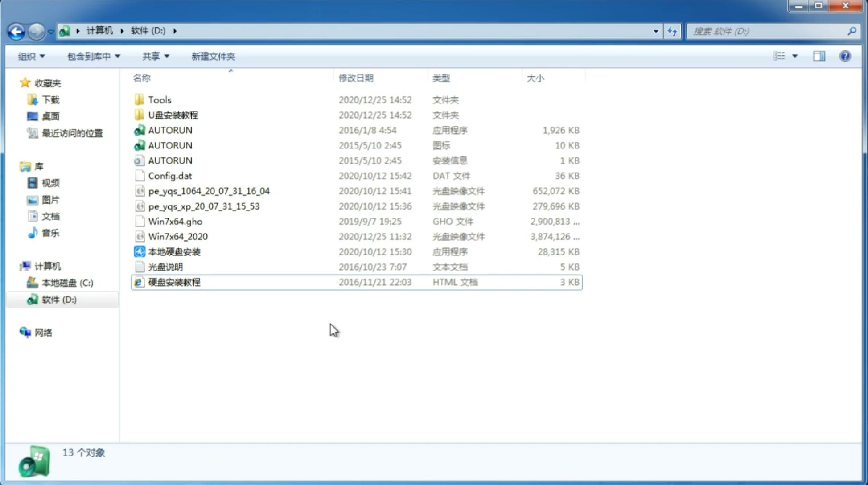This screenshot has height=485, width=868.
Task: Open Win7x64.gho ghost file
Action: click(176, 221)
